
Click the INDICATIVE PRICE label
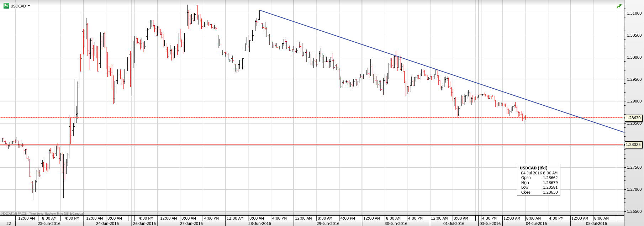click(x=14, y=214)
